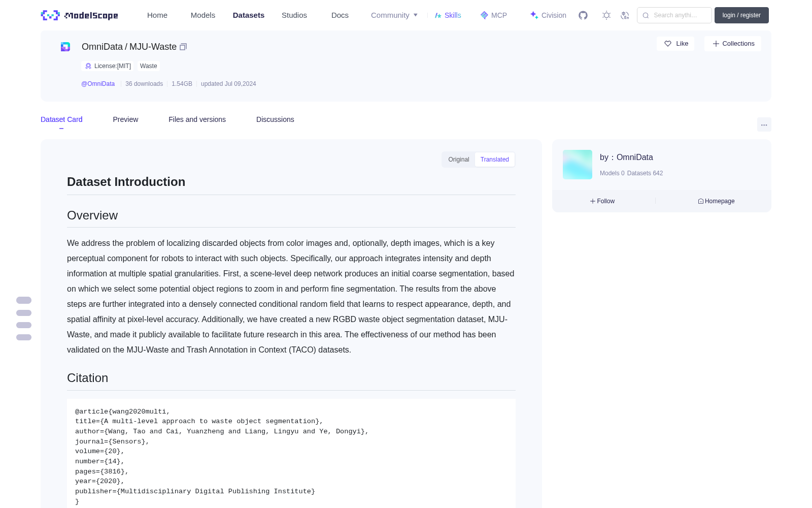The height and width of the screenshot is (508, 812).
Task: Open the Docs page
Action: pos(340,15)
